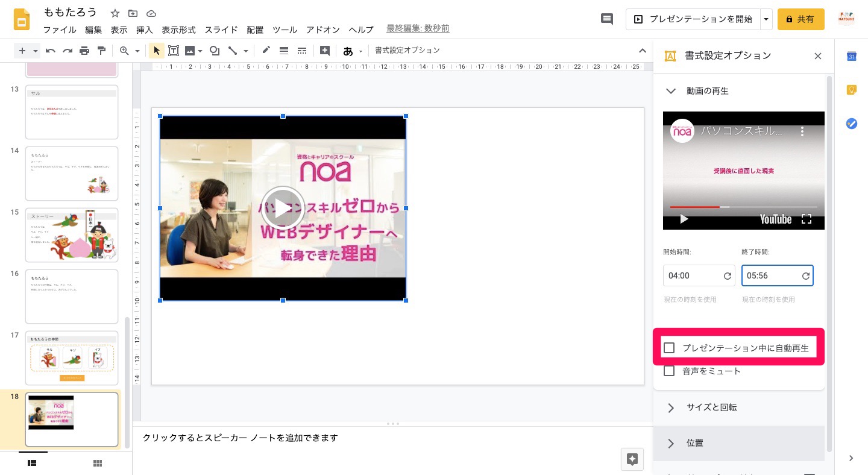Click the Explore button below the slide
The width and height of the screenshot is (868, 475).
pyautogui.click(x=632, y=459)
